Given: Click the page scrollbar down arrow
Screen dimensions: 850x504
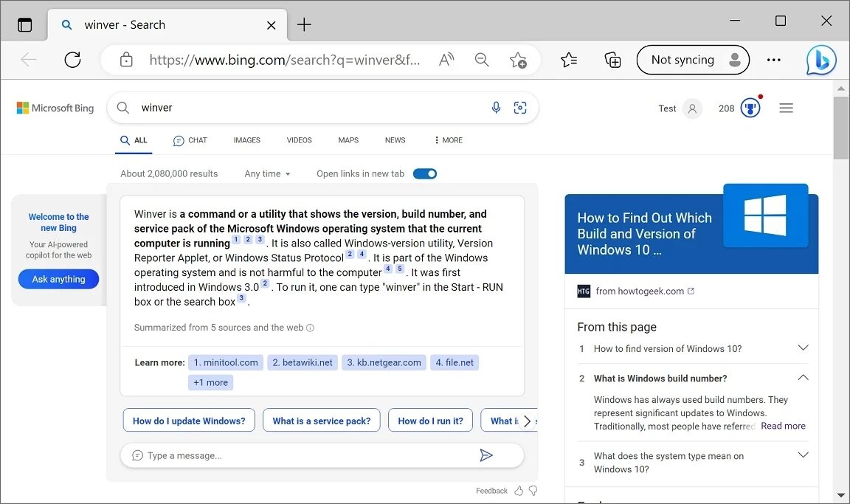Looking at the screenshot, I should coord(841,495).
